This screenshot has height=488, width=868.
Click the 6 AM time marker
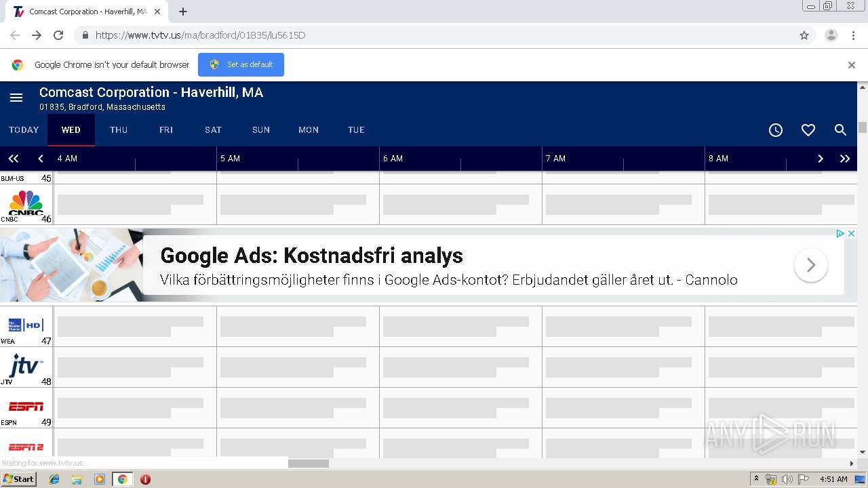click(393, 159)
